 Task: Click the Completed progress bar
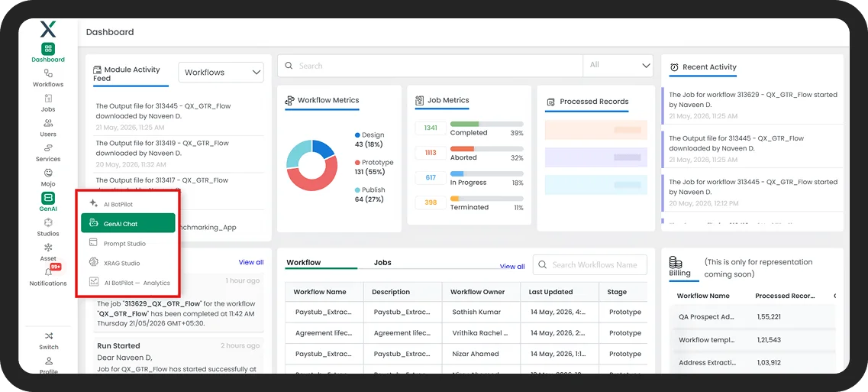486,125
